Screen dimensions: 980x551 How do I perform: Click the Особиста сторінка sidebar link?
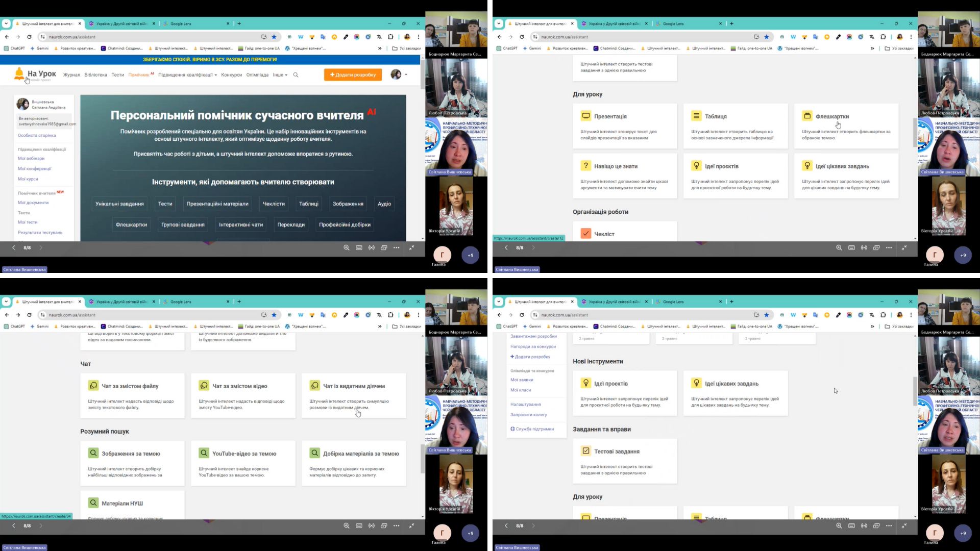click(x=37, y=136)
